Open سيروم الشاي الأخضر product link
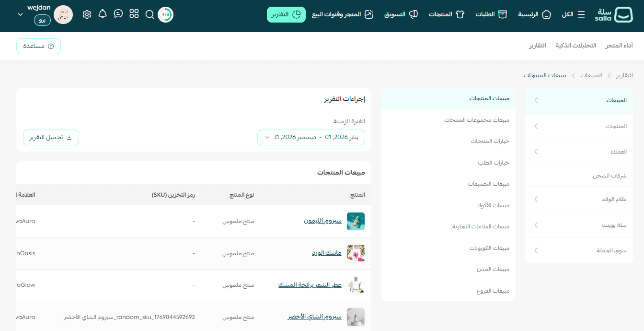Viewport: 644px width, 331px height. (x=315, y=317)
